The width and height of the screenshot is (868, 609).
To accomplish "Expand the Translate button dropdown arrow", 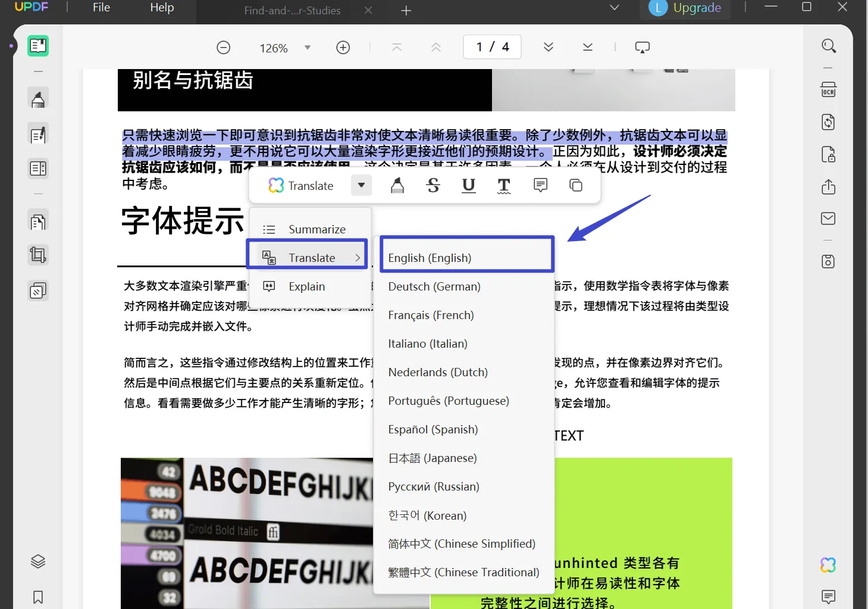I will point(361,185).
